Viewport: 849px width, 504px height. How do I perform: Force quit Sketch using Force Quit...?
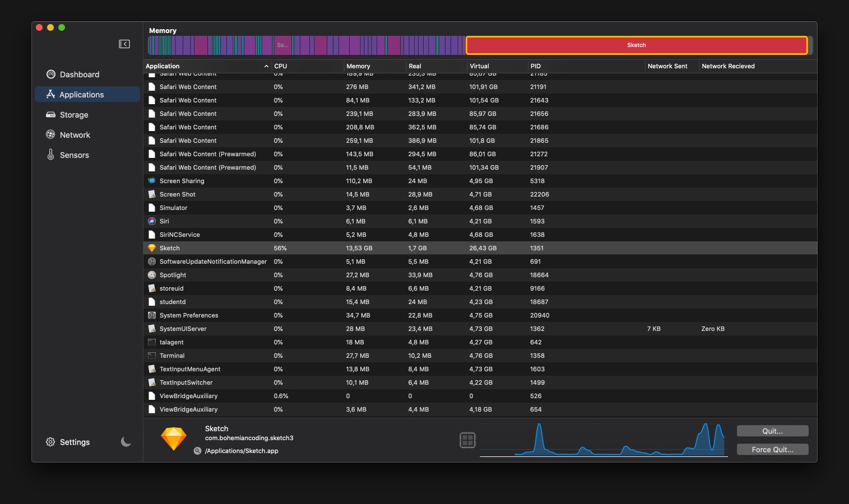[772, 449]
